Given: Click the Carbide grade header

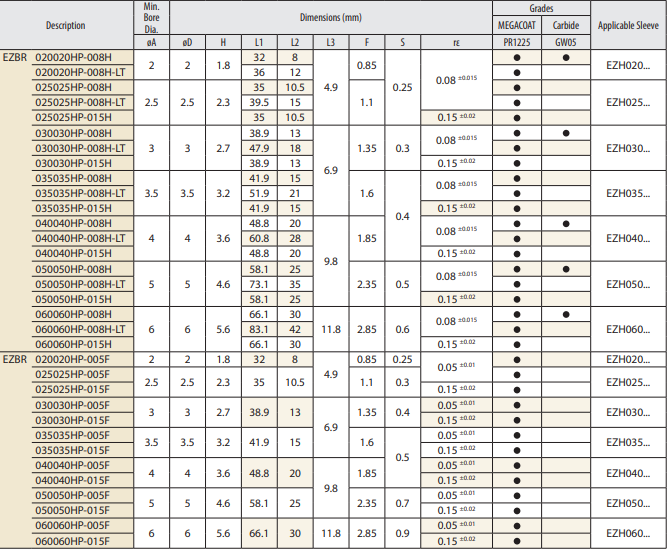Looking at the screenshot, I should tap(566, 25).
